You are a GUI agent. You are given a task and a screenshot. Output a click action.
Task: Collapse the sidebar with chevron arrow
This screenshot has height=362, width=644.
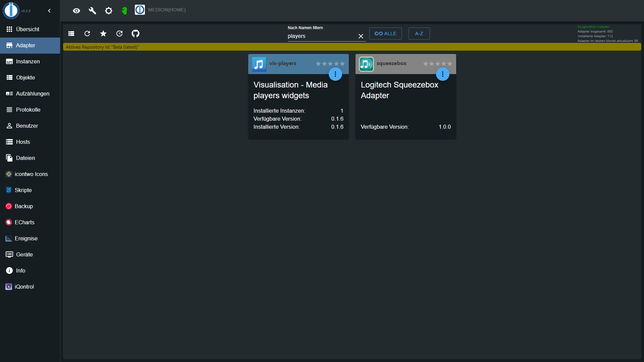(49, 11)
